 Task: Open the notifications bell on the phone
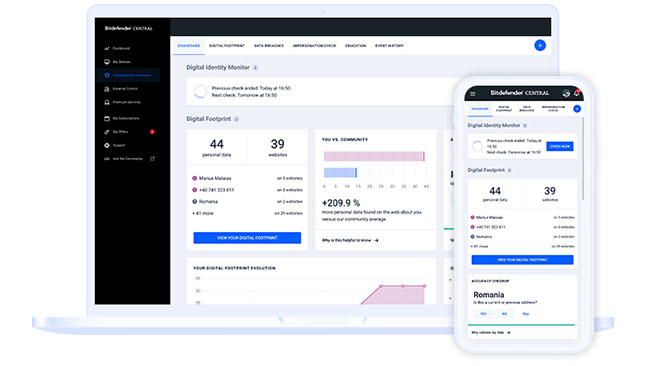pos(577,93)
